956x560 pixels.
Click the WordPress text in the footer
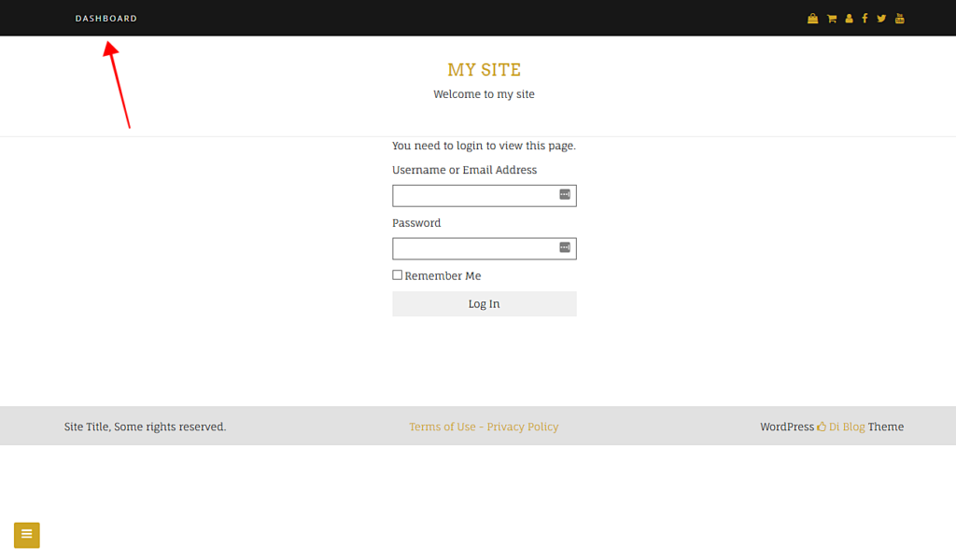click(787, 427)
